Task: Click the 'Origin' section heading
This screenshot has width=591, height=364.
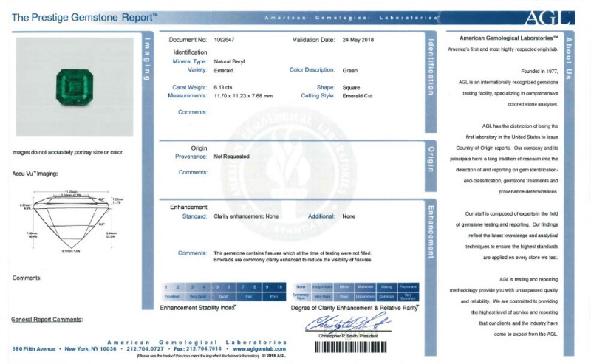Action: click(199, 148)
